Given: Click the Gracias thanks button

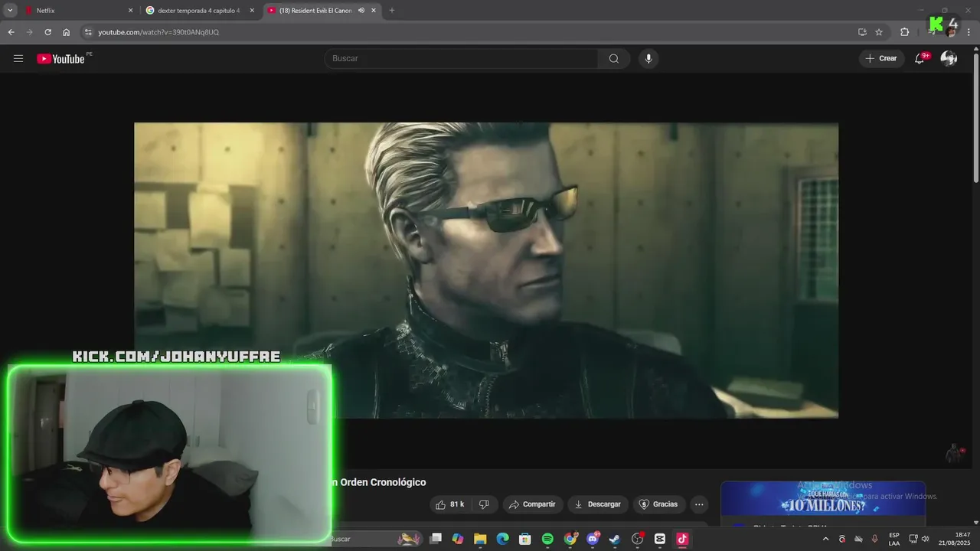Looking at the screenshot, I should (x=658, y=504).
